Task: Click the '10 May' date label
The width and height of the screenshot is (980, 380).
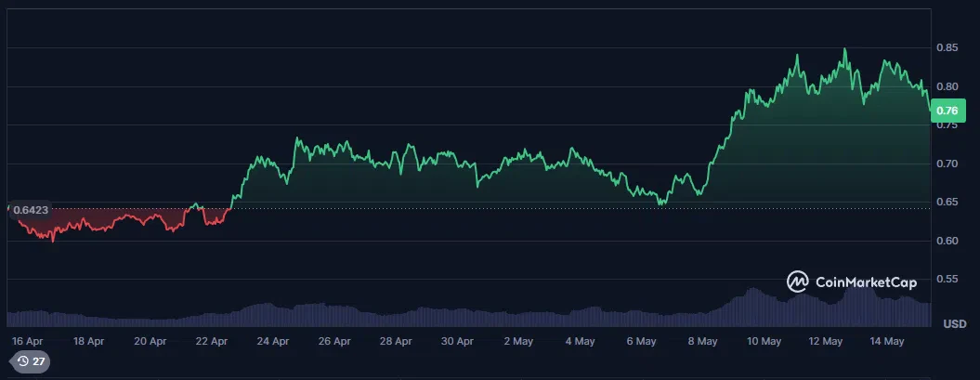Action: point(764,341)
